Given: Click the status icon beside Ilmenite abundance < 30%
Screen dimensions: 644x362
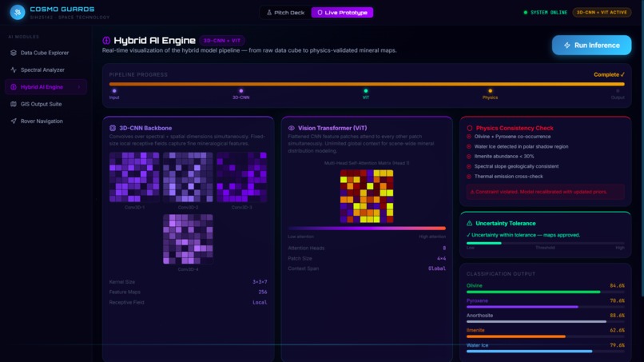Looking at the screenshot, I should (x=469, y=157).
